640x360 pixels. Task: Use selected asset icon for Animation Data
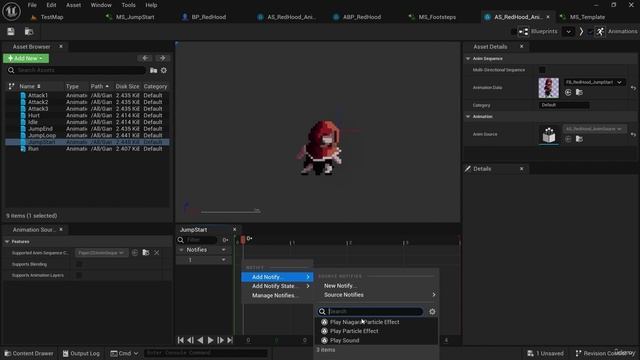pyautogui.click(x=568, y=92)
